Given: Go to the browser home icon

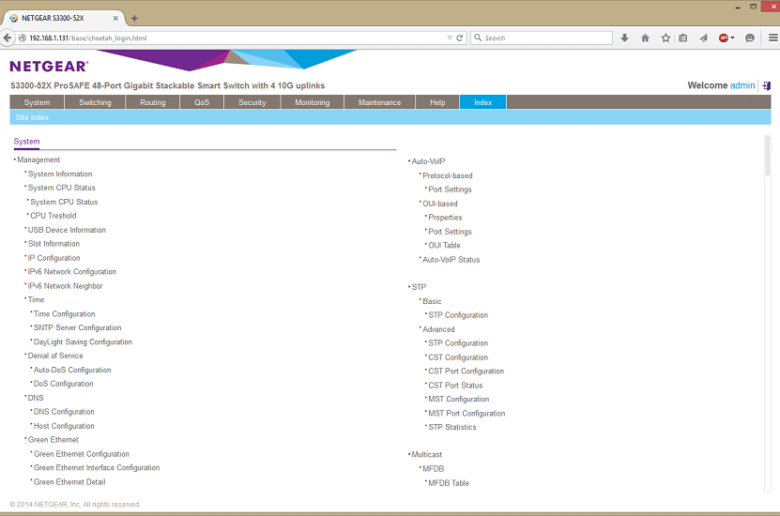Looking at the screenshot, I should pyautogui.click(x=645, y=38).
